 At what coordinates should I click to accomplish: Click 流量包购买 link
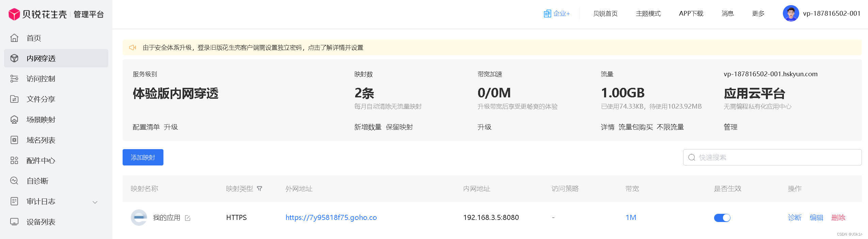click(635, 127)
